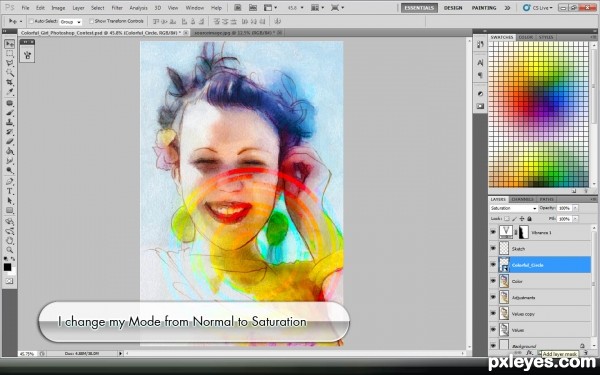Enable the Auto-Select checkbox
This screenshot has width=600, height=375.
tap(32, 21)
